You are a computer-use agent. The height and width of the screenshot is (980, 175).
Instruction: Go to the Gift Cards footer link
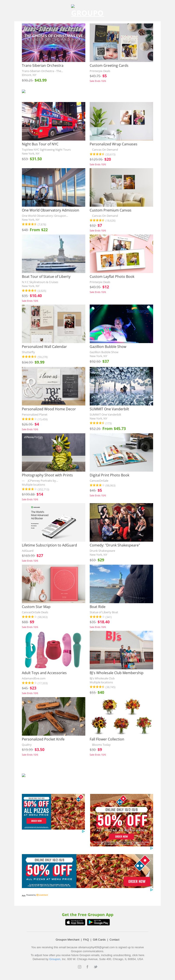coord(99,939)
